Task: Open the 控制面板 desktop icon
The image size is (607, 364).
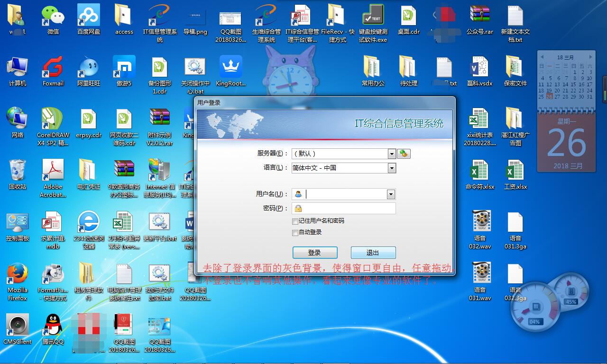Action: (x=18, y=227)
